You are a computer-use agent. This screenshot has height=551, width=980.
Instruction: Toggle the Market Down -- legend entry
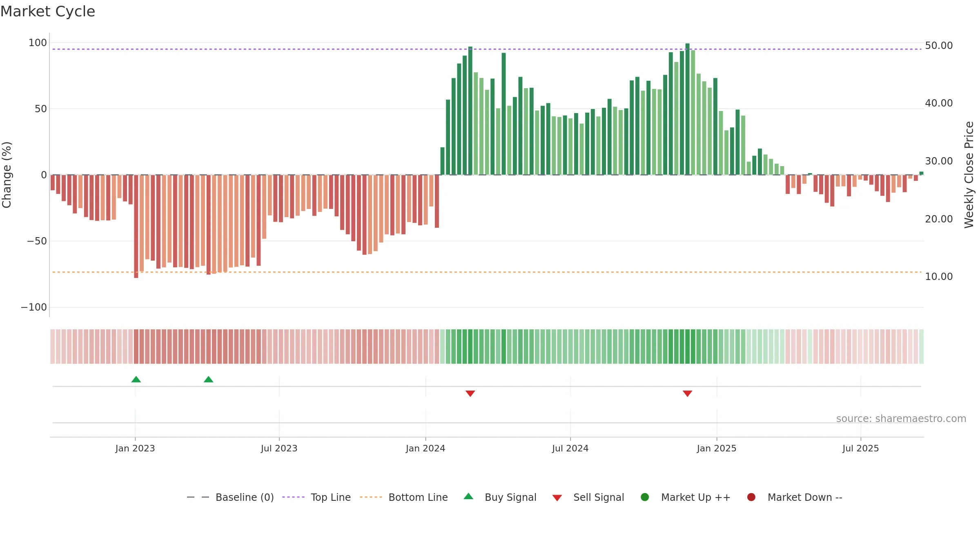(795, 497)
